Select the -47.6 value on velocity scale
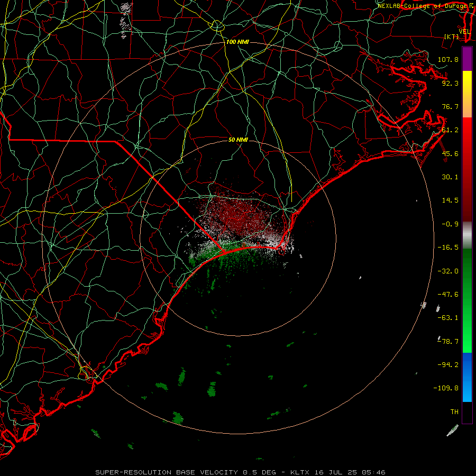Viewport: 476px width, 476px height. point(448,295)
